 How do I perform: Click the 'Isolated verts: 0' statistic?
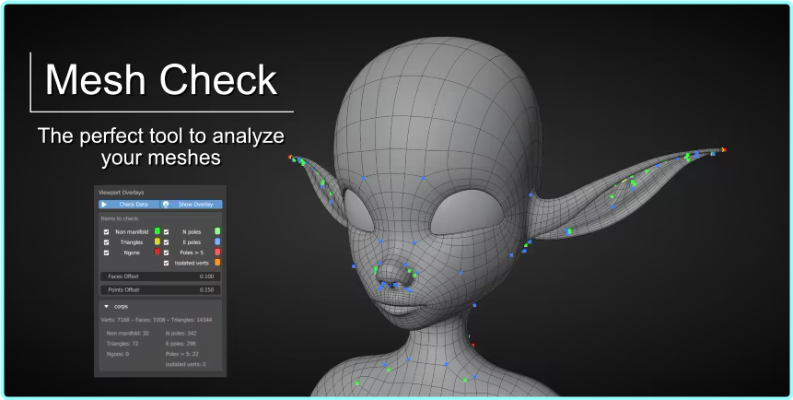(x=186, y=364)
